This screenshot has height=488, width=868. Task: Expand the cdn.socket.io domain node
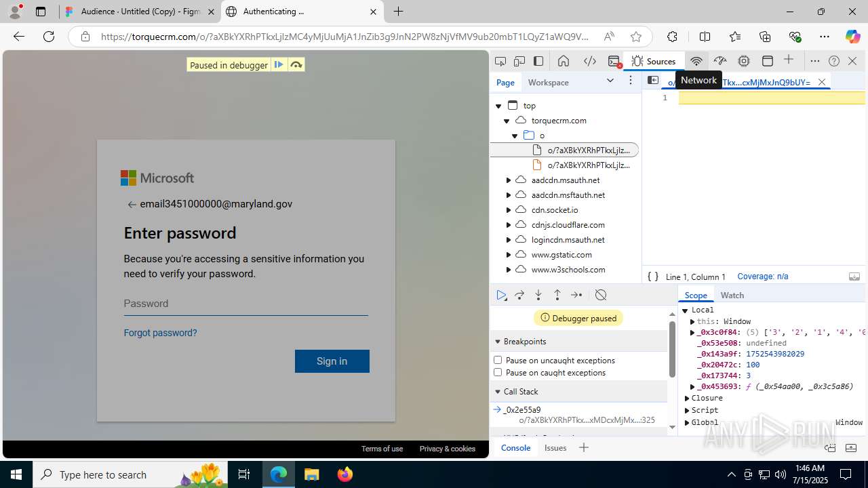pyautogui.click(x=509, y=210)
